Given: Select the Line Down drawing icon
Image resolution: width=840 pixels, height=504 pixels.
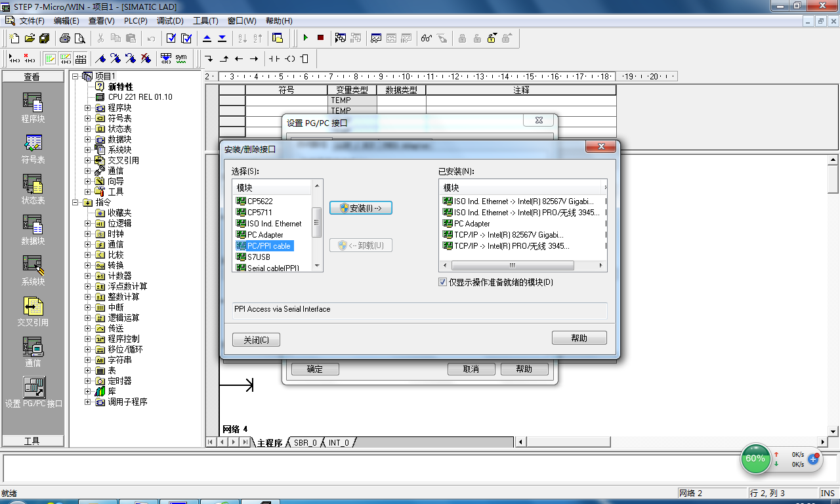Looking at the screenshot, I should 209,58.
